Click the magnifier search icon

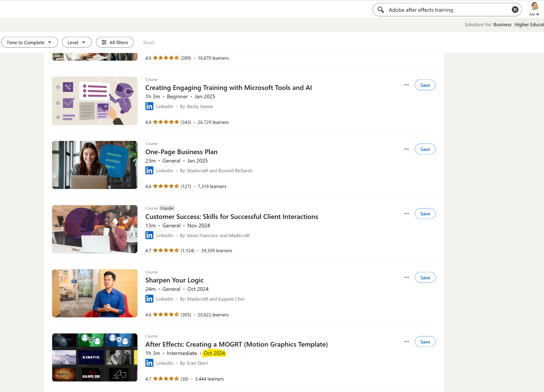pos(381,10)
